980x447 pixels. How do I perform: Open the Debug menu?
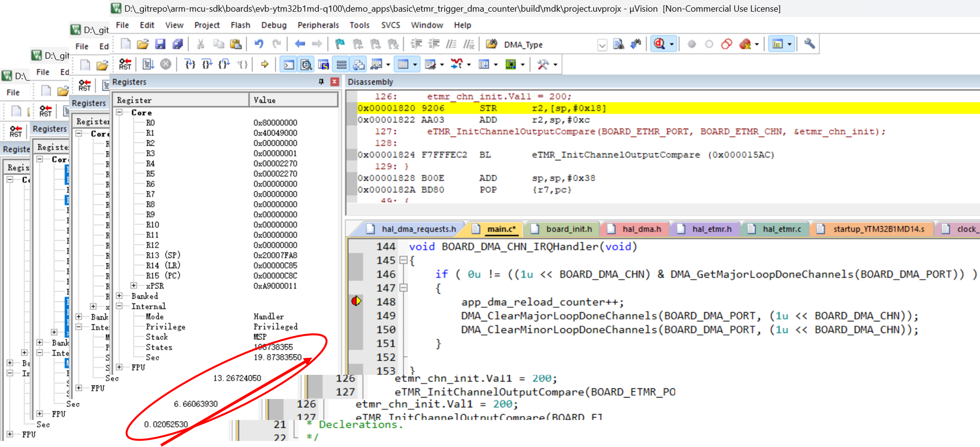coord(274,25)
